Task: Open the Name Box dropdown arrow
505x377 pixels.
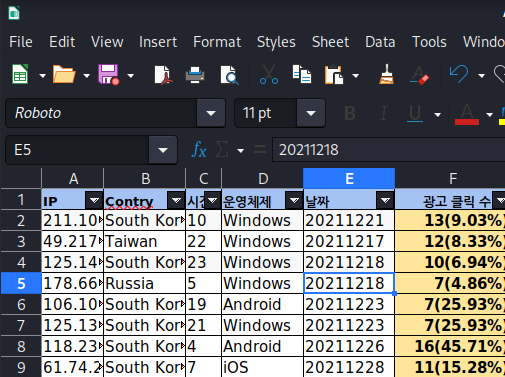Action: (x=163, y=150)
